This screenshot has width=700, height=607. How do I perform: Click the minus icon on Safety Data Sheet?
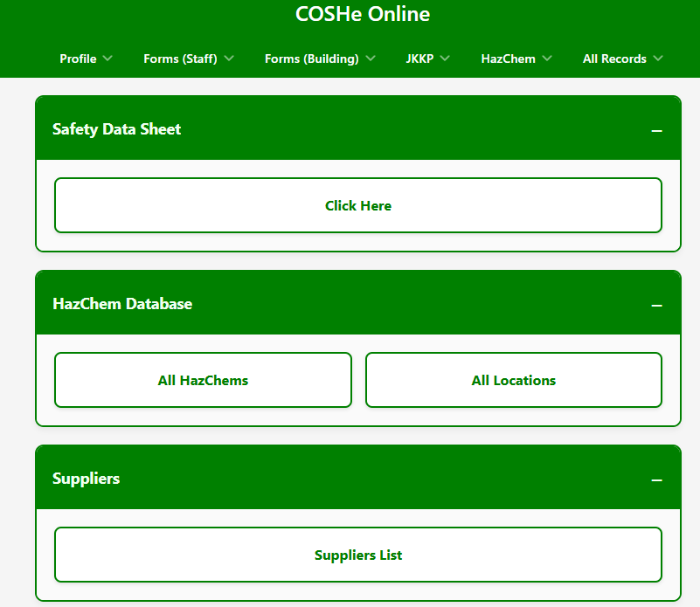(x=656, y=131)
